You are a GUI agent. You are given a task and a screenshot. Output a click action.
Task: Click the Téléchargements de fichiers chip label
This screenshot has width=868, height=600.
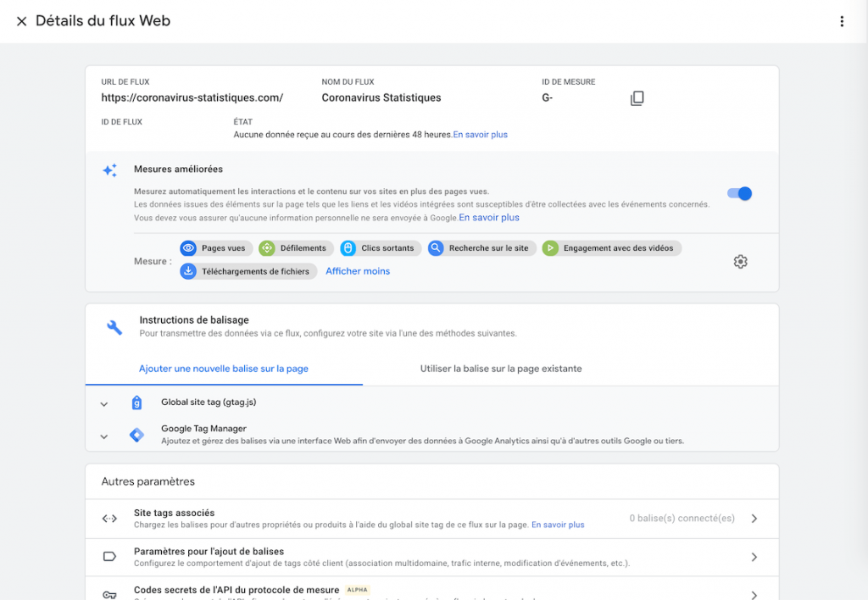(255, 271)
